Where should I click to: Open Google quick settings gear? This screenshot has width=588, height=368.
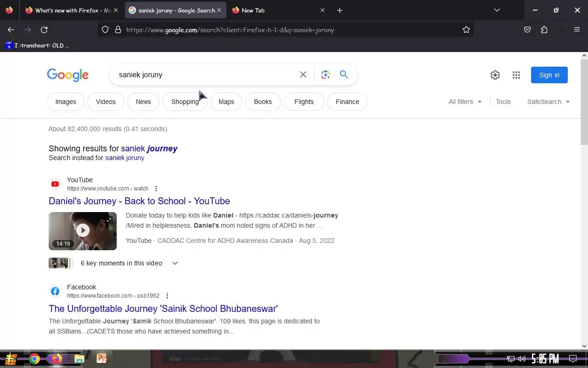pos(495,75)
